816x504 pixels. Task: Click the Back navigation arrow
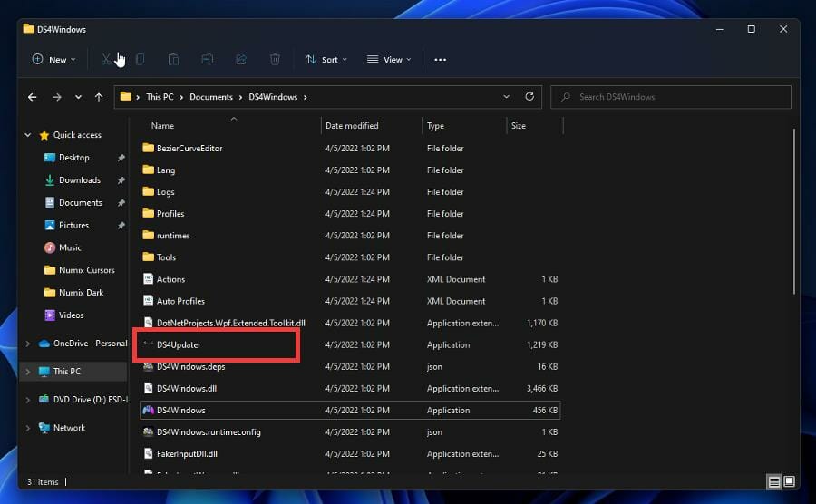[33, 97]
